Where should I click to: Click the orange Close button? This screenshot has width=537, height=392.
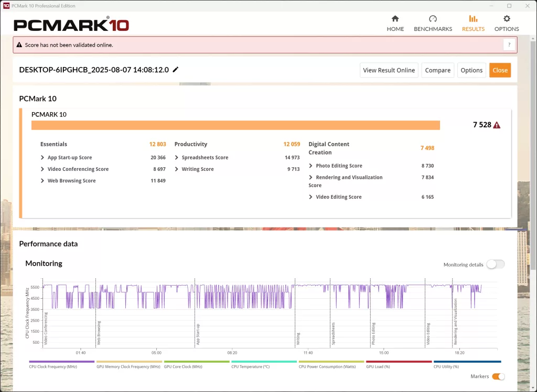(500, 70)
